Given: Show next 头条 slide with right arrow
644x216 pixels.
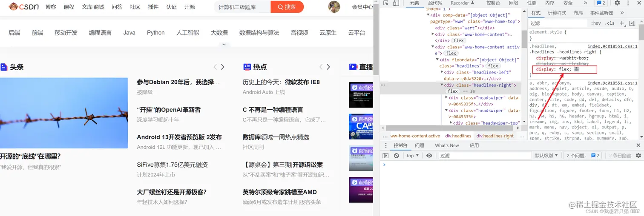Looking at the screenshot, I should pyautogui.click(x=222, y=67).
